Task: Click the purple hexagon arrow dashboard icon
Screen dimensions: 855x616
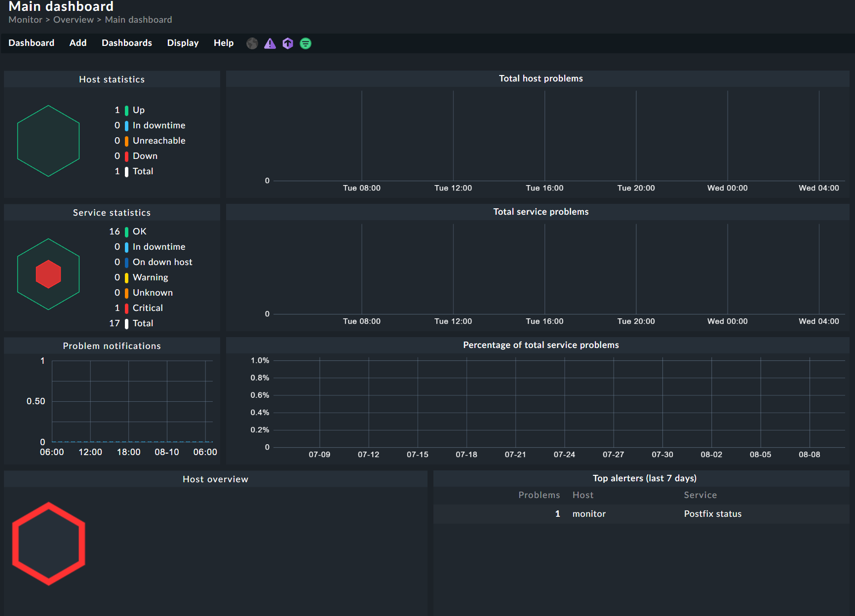Action: (x=288, y=43)
